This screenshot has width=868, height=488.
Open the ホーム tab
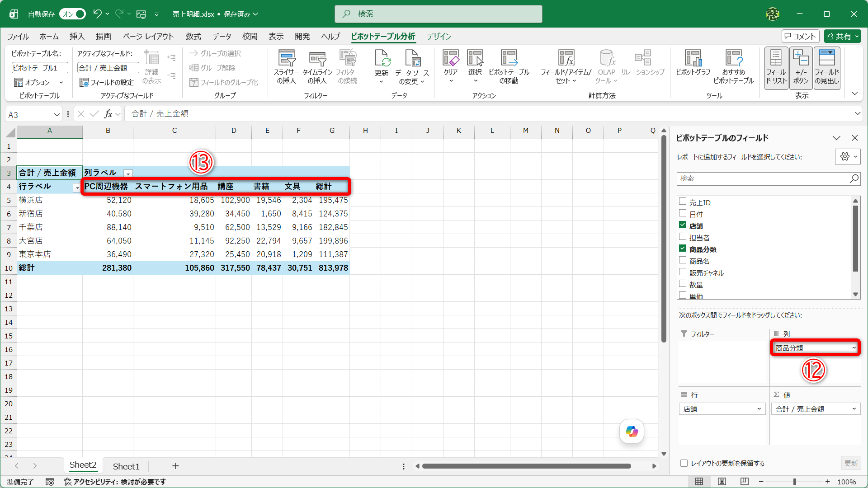(x=49, y=36)
